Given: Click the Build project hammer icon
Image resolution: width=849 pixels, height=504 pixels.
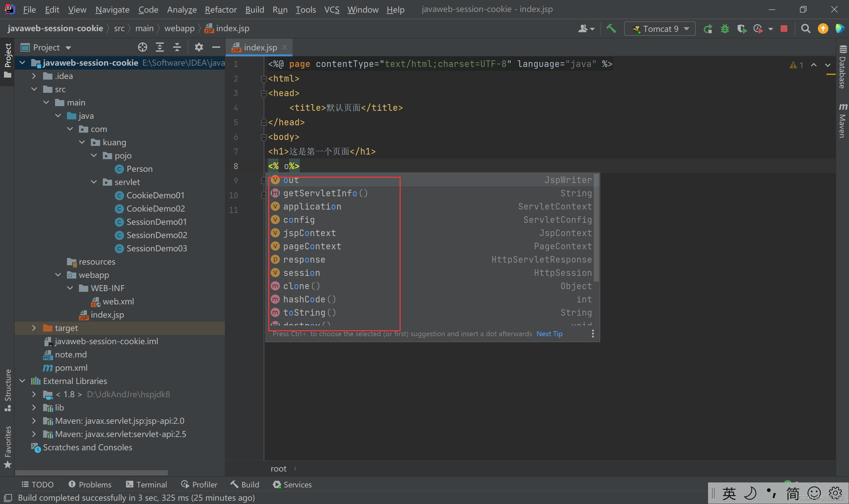Looking at the screenshot, I should pos(611,29).
